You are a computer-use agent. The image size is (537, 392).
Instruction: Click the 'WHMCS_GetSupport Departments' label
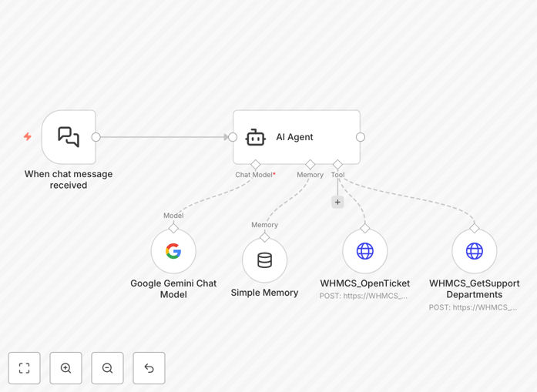[x=475, y=289]
